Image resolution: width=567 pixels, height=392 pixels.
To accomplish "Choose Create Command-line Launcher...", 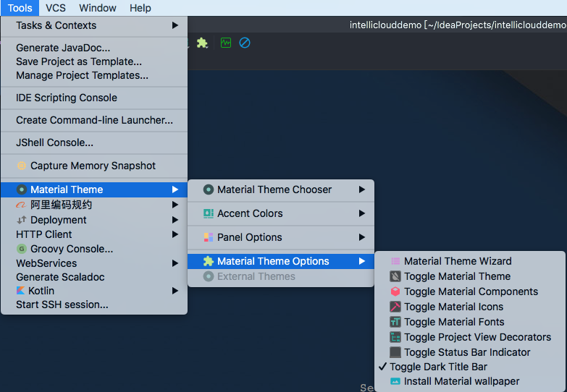I will (94, 120).
